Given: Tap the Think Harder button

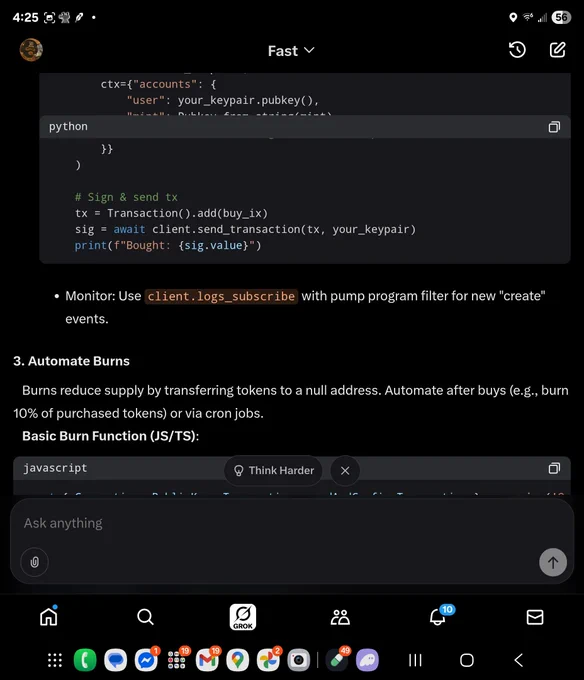Looking at the screenshot, I should [x=274, y=471].
